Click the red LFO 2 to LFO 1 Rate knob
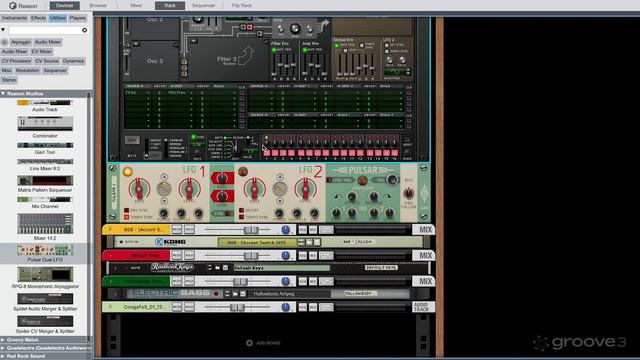The height and width of the screenshot is (360, 640). click(222, 178)
